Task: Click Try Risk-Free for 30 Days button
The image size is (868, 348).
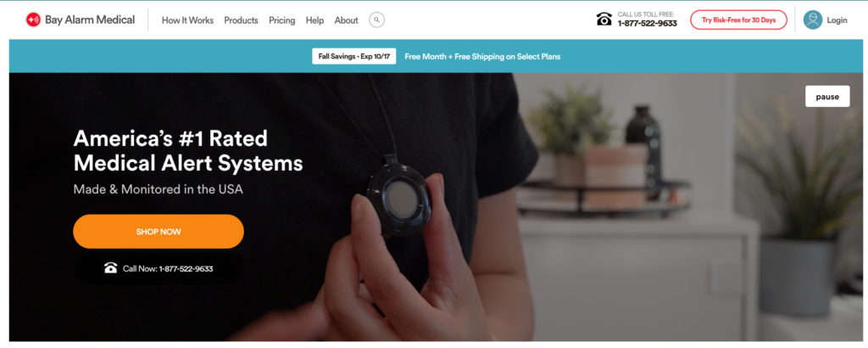Action: [738, 20]
